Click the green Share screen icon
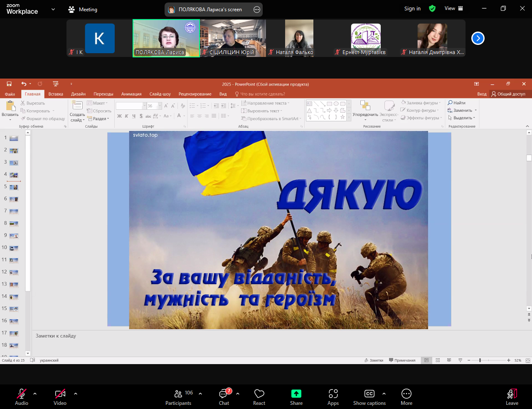 tap(296, 394)
